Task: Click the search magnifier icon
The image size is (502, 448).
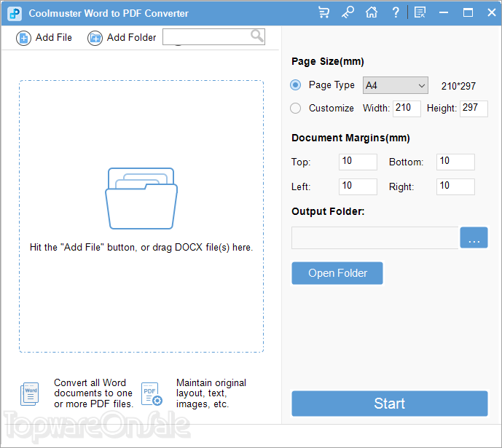Action: 257,36
